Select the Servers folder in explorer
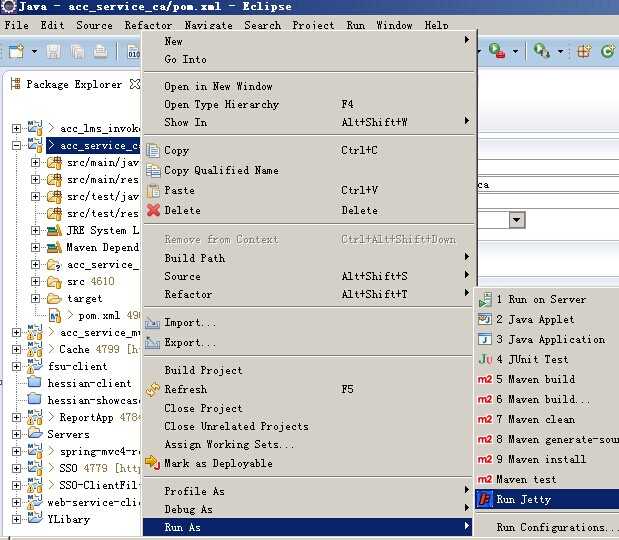This screenshot has height=540, width=619. click(x=68, y=434)
